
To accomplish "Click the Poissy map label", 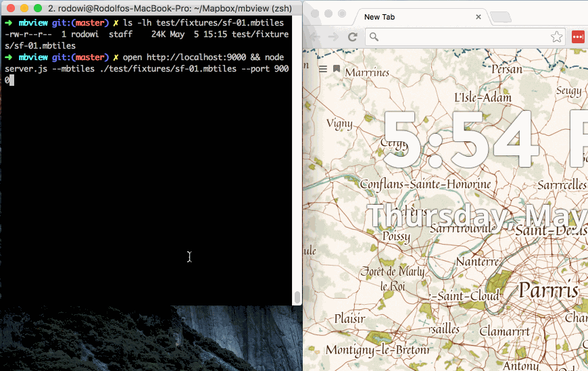I will point(396,237).
